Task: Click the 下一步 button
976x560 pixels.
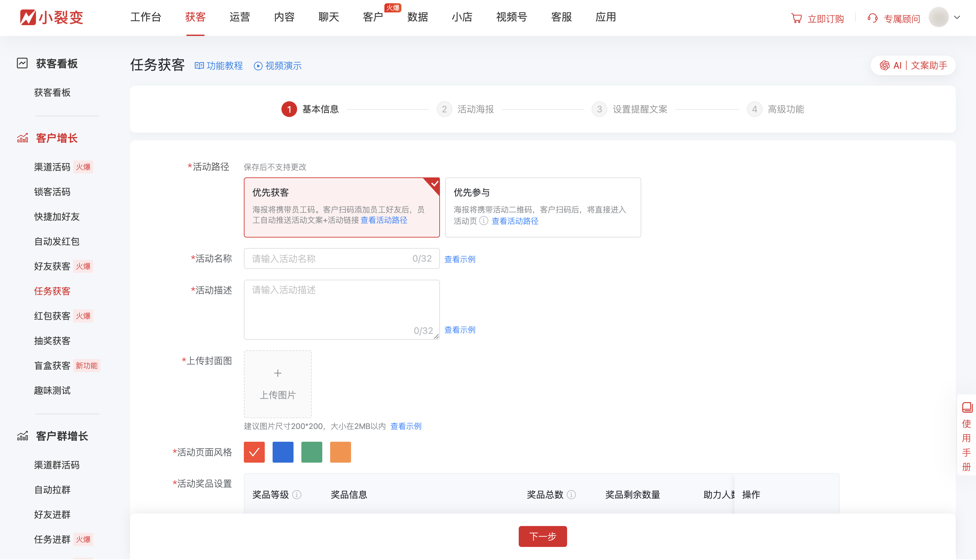Action: click(x=543, y=536)
